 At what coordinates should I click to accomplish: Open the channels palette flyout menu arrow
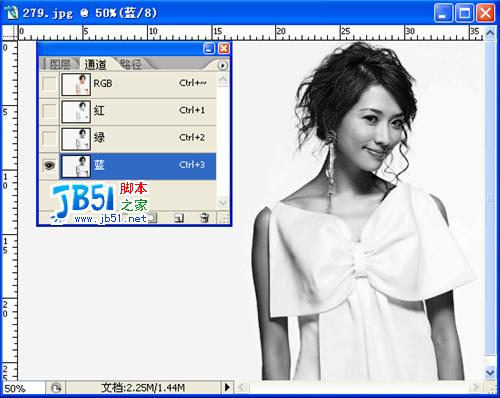(223, 65)
